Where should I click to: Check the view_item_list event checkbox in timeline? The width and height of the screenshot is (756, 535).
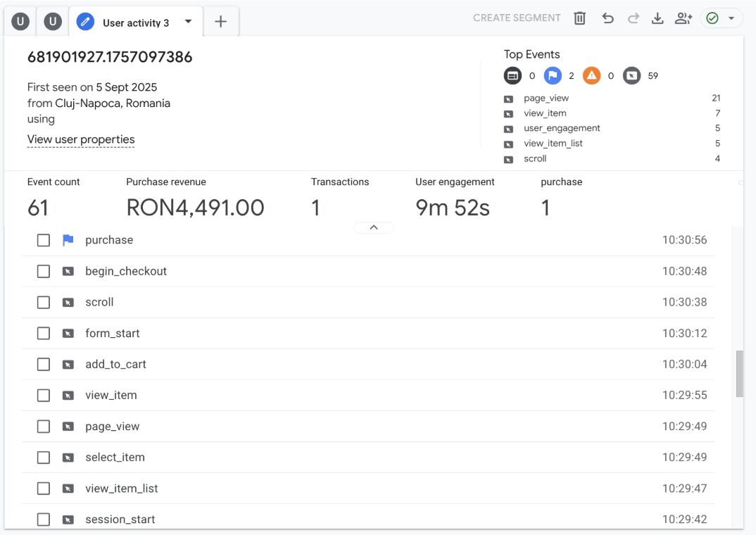click(44, 489)
